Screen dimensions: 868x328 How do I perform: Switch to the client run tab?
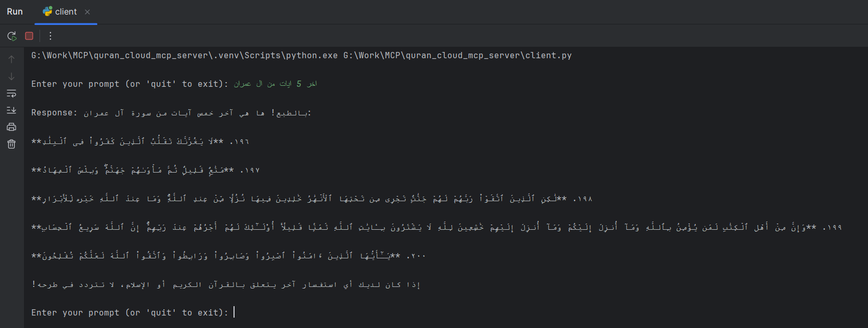66,12
